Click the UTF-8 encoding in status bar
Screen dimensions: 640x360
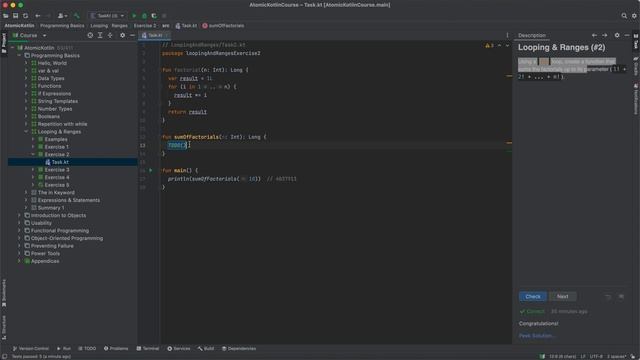pos(596,357)
